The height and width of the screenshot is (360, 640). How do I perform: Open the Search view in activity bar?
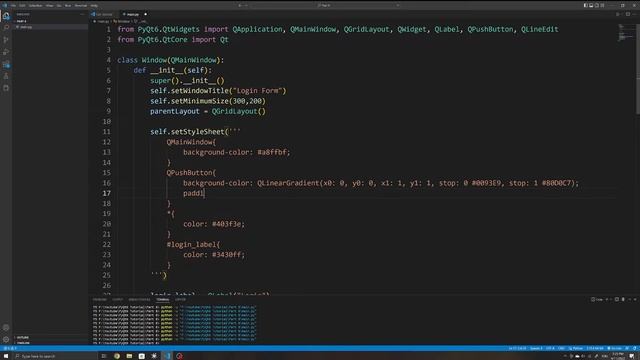point(6,28)
